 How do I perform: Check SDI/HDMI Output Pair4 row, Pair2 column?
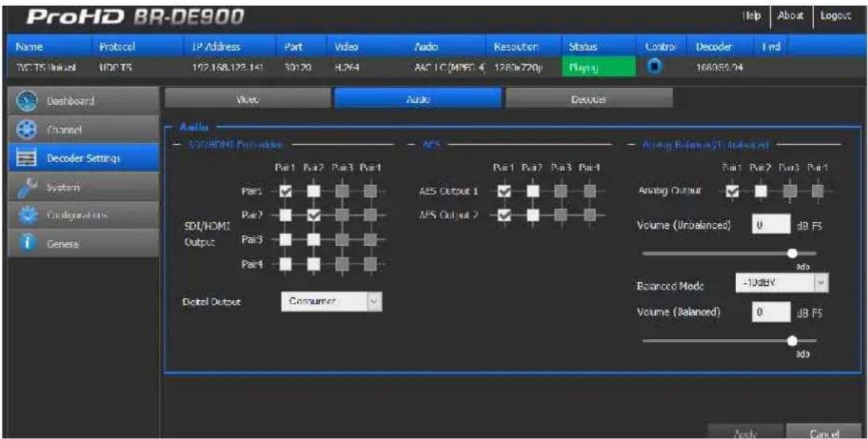tap(314, 264)
